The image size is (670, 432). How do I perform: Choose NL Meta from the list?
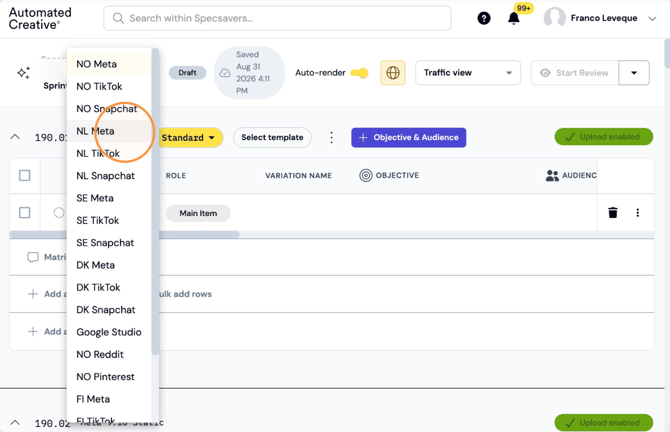[x=109, y=131]
